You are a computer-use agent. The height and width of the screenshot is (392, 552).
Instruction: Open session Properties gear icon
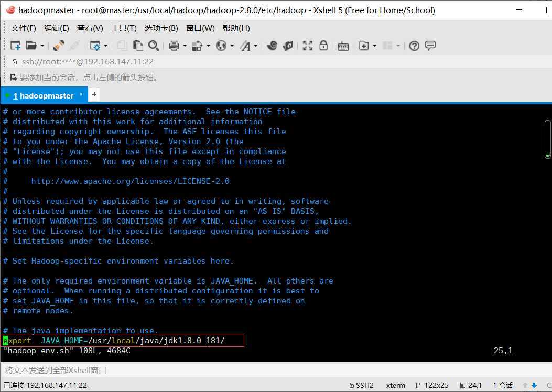tap(95, 46)
